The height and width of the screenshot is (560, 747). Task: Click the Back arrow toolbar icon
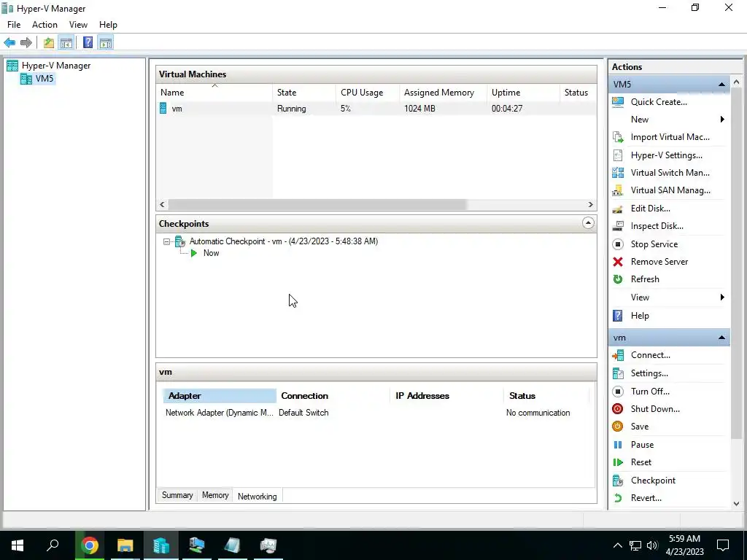click(9, 43)
